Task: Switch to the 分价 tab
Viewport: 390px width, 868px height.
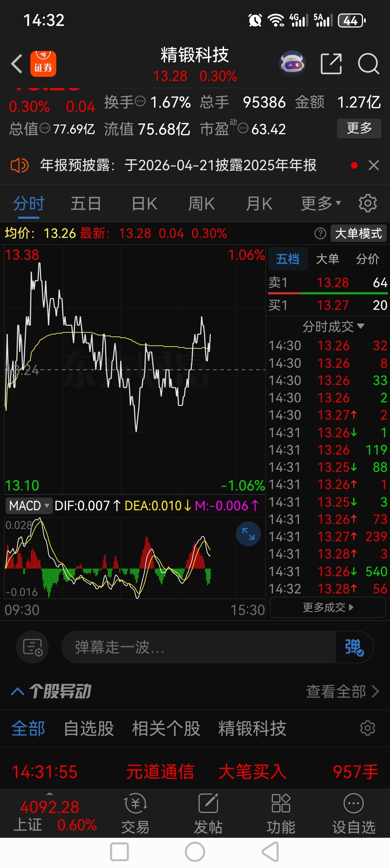Action: [x=367, y=259]
